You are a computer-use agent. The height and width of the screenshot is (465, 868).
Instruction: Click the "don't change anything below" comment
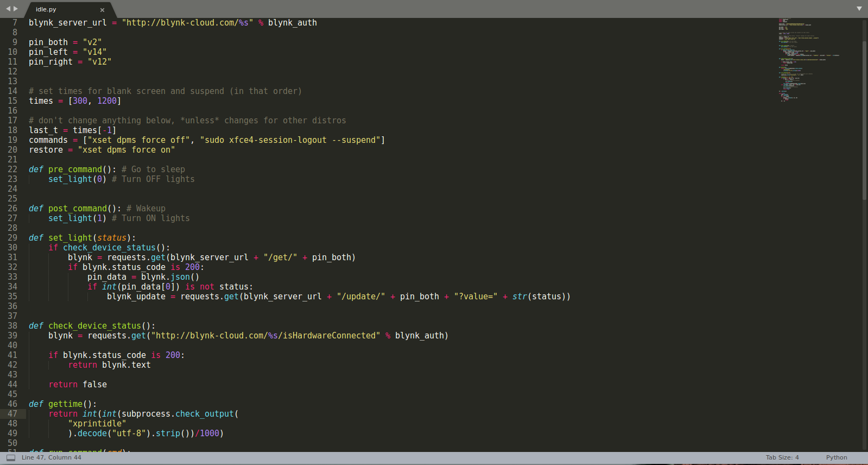pos(187,121)
